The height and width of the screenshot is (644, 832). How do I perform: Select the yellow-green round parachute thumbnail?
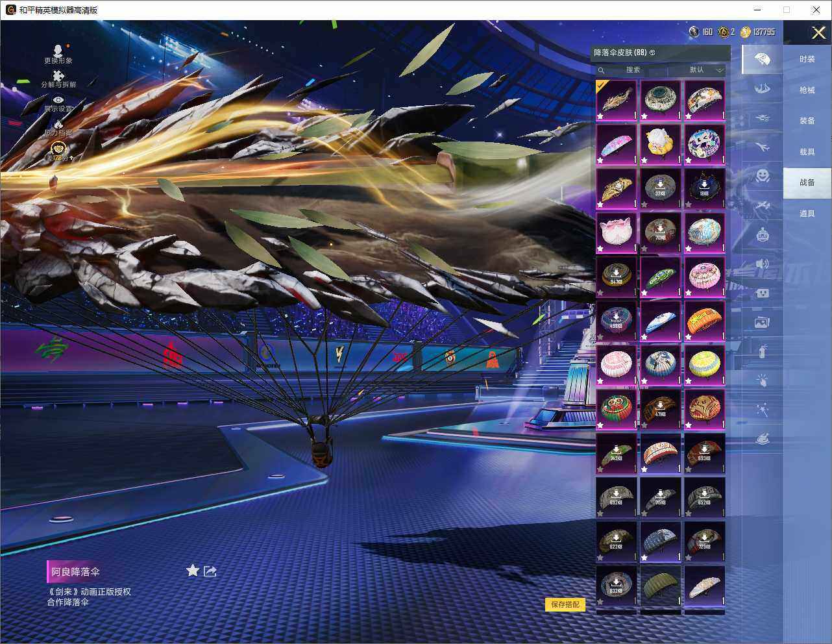pyautogui.click(x=704, y=365)
